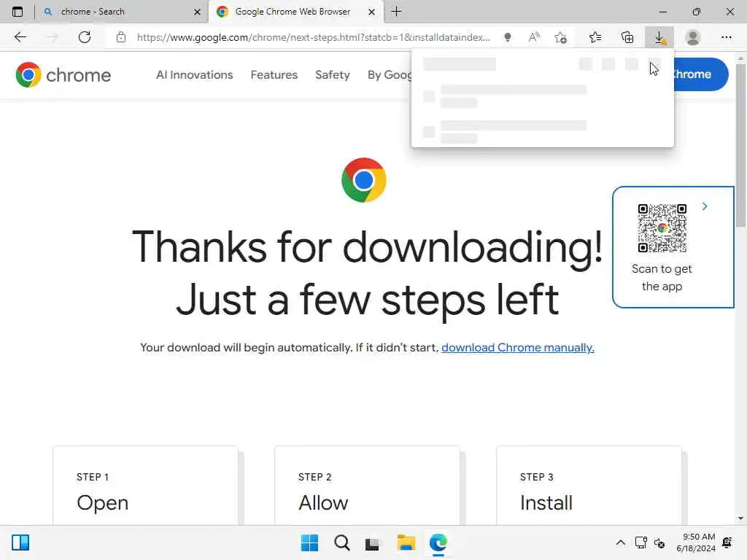Expand the QR code panel chevron
The height and width of the screenshot is (560, 747).
coord(705,206)
